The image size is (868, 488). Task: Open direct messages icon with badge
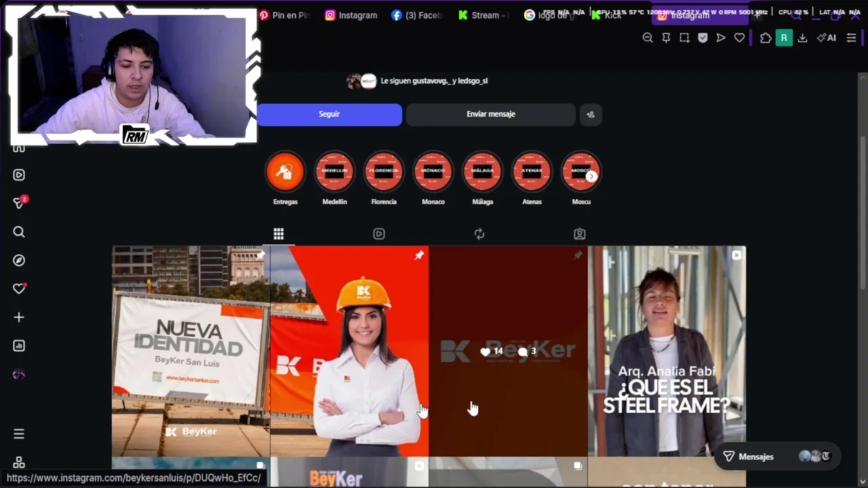click(x=19, y=203)
